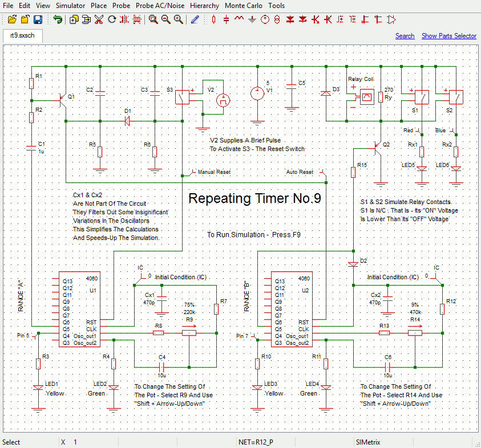Open the Probe menu
Screen dimensions: 481x448
point(121,6)
